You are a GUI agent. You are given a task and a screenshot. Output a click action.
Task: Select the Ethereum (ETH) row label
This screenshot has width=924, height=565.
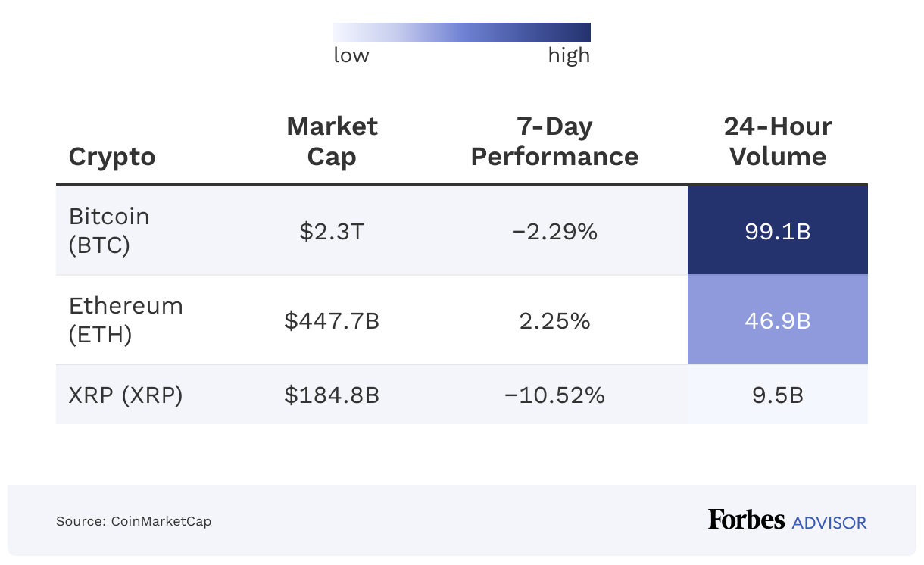click(x=126, y=320)
